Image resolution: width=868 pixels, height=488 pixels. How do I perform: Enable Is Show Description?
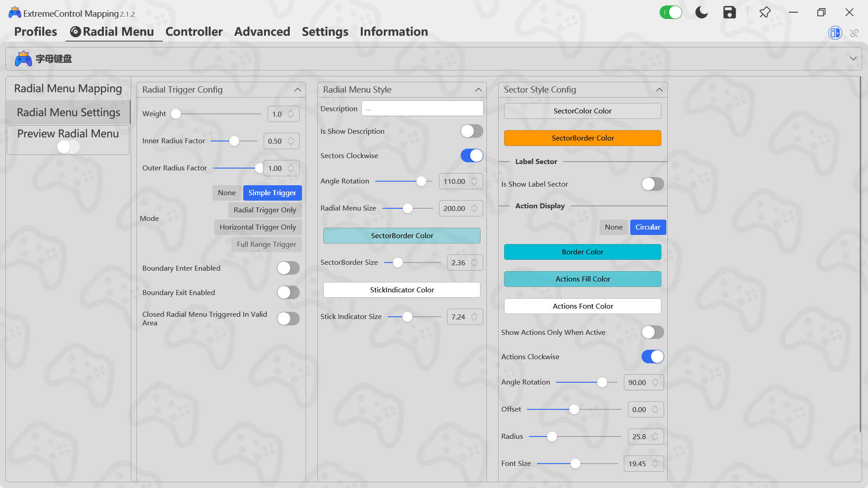pos(472,131)
